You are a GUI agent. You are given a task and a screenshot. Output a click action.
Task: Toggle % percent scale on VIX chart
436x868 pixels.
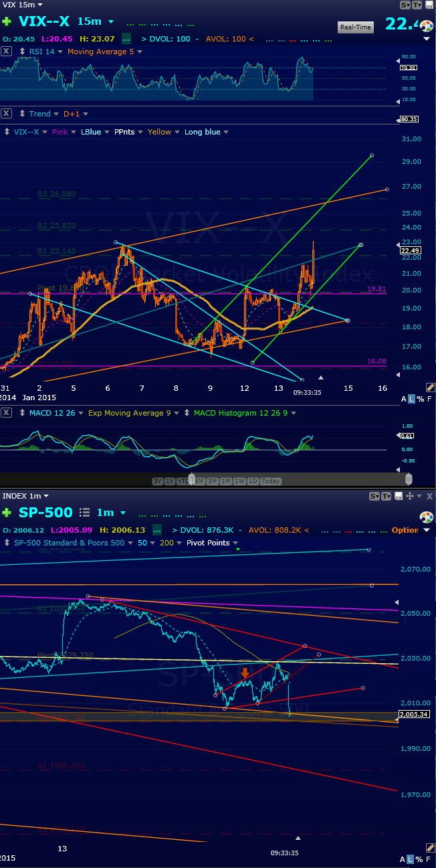click(x=420, y=400)
